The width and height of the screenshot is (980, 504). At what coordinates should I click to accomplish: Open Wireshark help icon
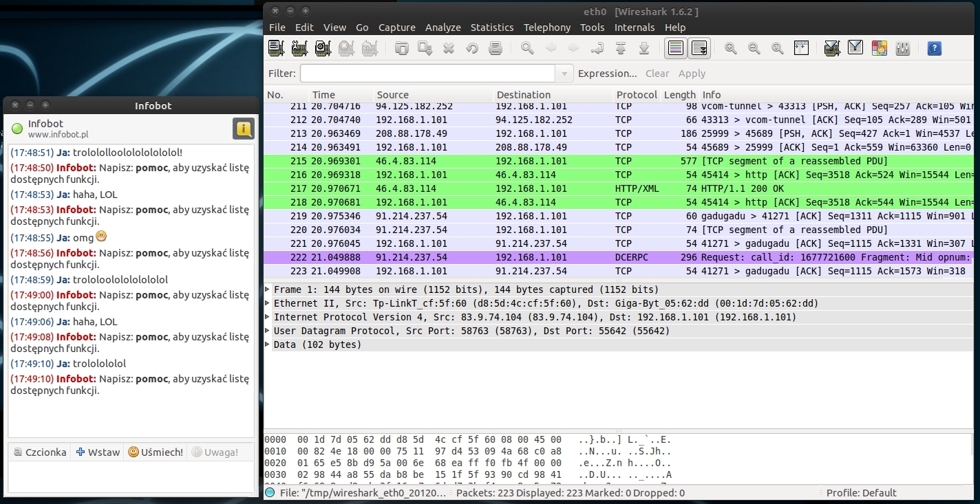pyautogui.click(x=934, y=48)
